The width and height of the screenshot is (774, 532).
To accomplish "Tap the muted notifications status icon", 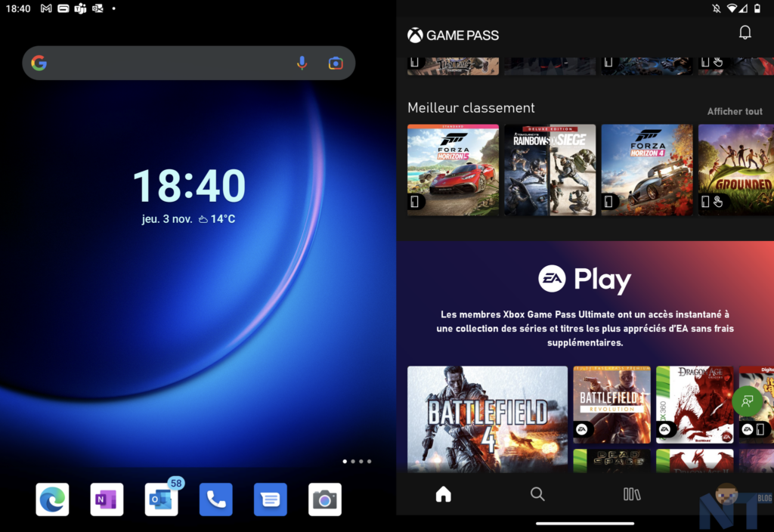I will [x=717, y=8].
